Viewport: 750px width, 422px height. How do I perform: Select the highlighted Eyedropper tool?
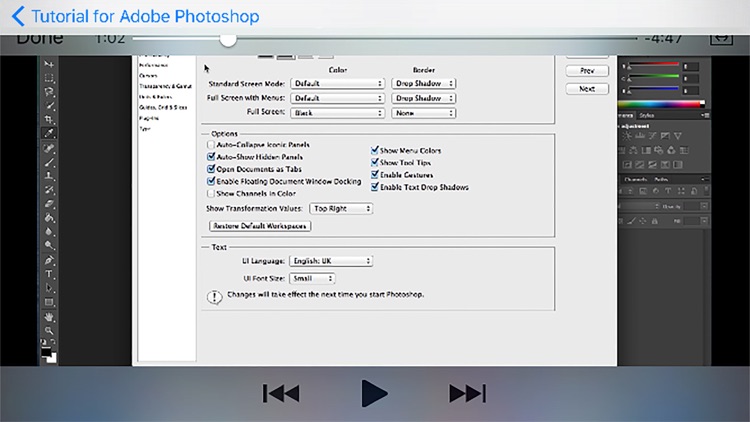click(49, 133)
